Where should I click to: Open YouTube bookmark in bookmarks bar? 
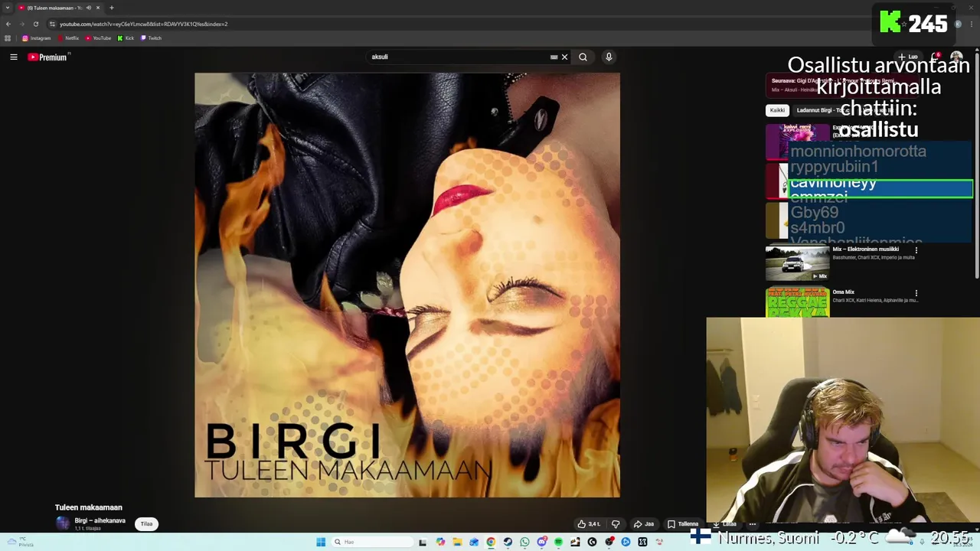pos(98,37)
